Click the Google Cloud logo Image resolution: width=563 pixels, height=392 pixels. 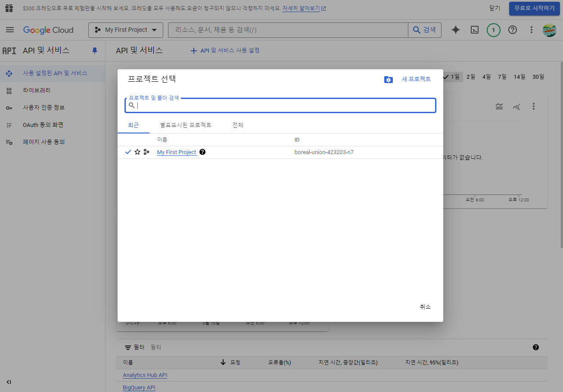pyautogui.click(x=48, y=30)
